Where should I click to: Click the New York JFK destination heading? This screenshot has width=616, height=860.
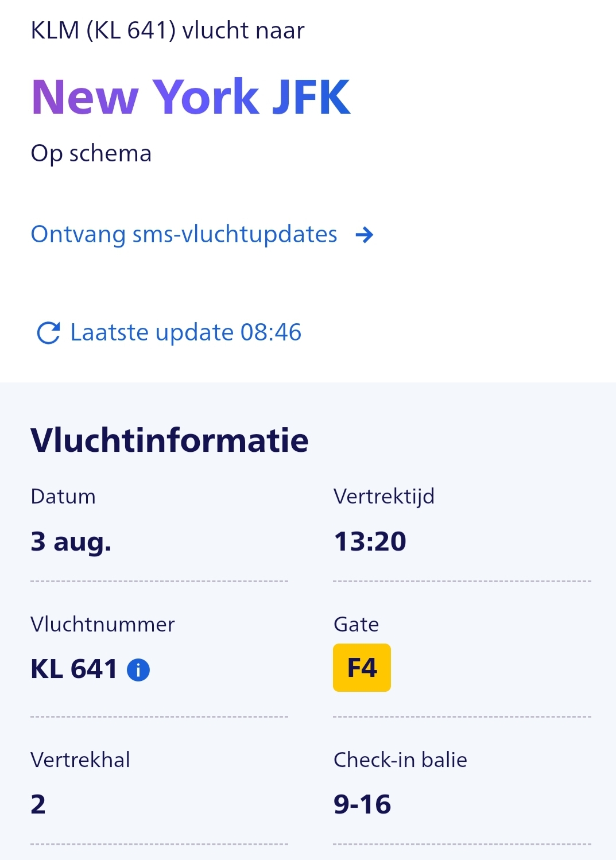tap(191, 97)
